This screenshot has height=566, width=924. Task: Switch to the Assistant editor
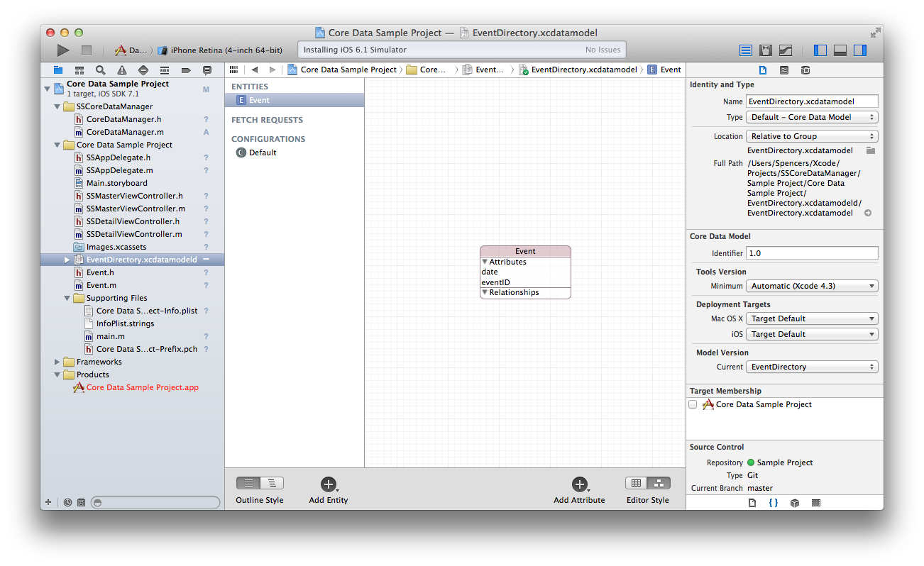766,50
